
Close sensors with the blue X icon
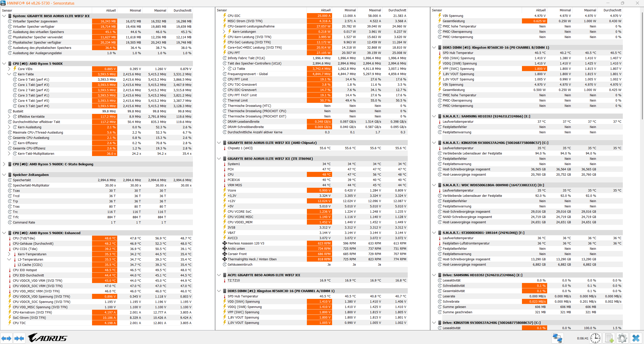click(x=636, y=338)
